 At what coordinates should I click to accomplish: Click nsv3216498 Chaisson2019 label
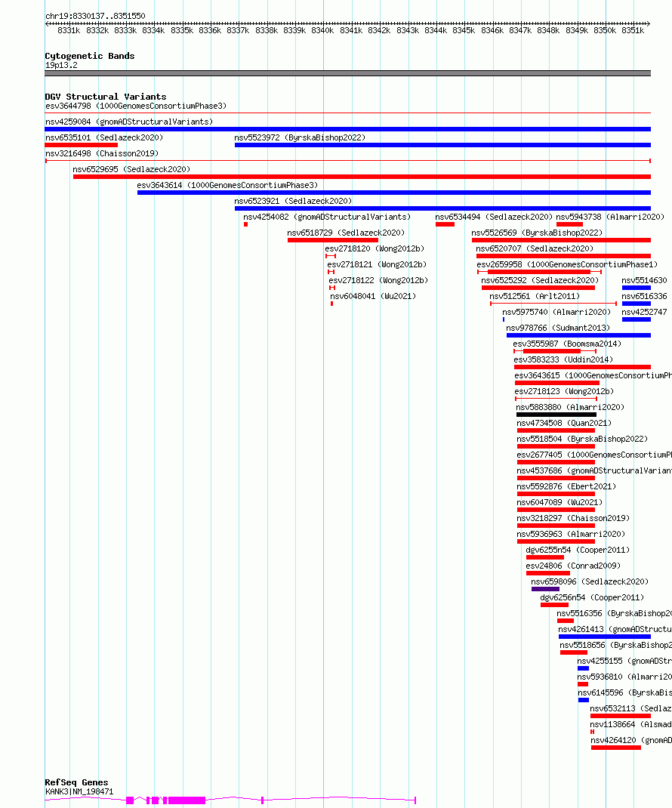click(101, 153)
